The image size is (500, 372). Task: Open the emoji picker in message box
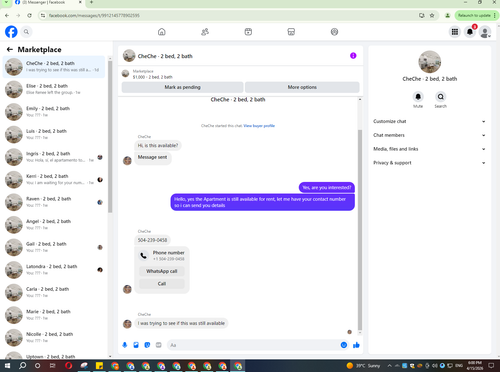click(x=344, y=345)
